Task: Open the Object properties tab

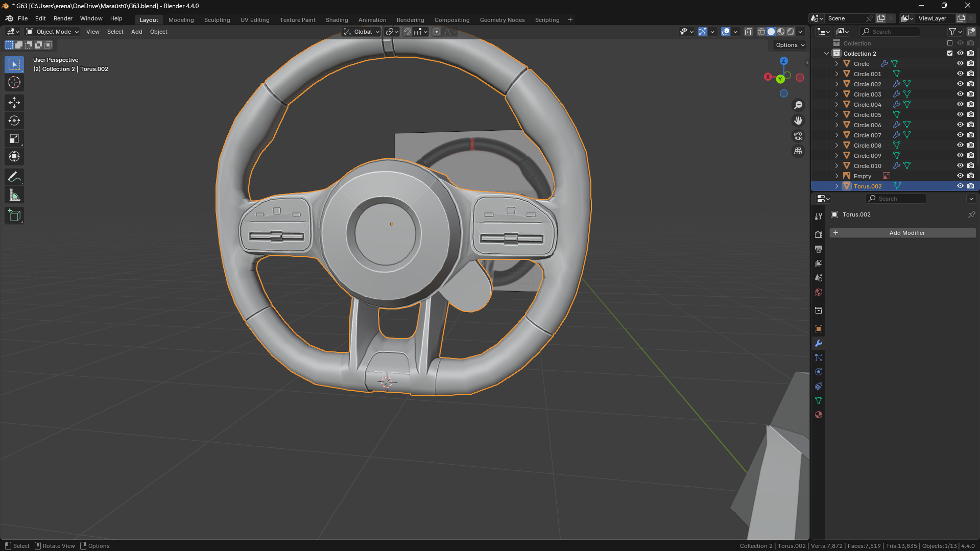Action: point(819,328)
